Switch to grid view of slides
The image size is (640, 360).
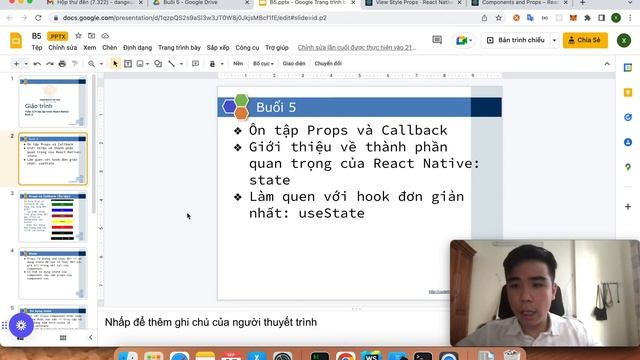coord(63,338)
